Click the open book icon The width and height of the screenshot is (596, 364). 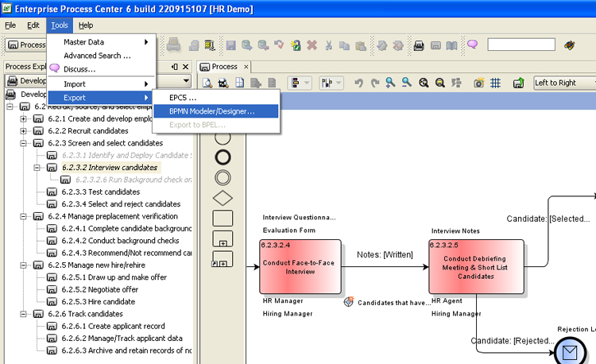tap(451, 45)
